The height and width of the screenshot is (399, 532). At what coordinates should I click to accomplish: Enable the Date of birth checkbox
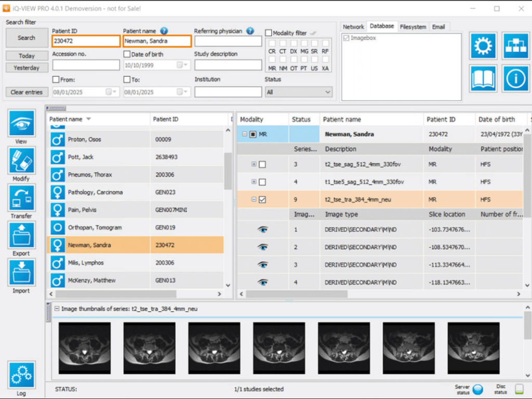coord(127,54)
